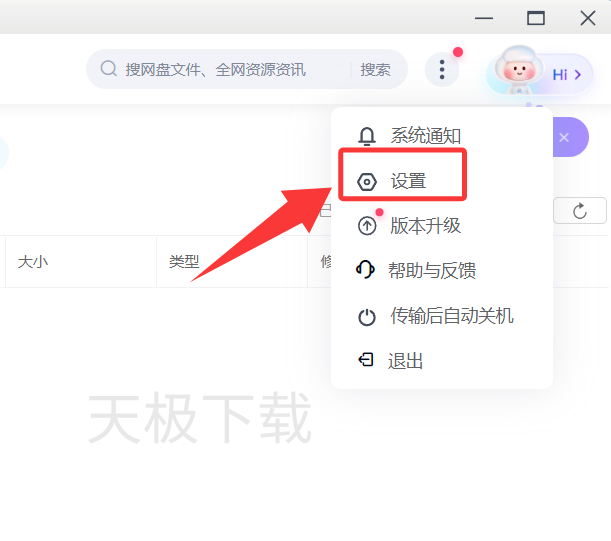
Task: Click the power shutdown icon
Action: coord(367,316)
